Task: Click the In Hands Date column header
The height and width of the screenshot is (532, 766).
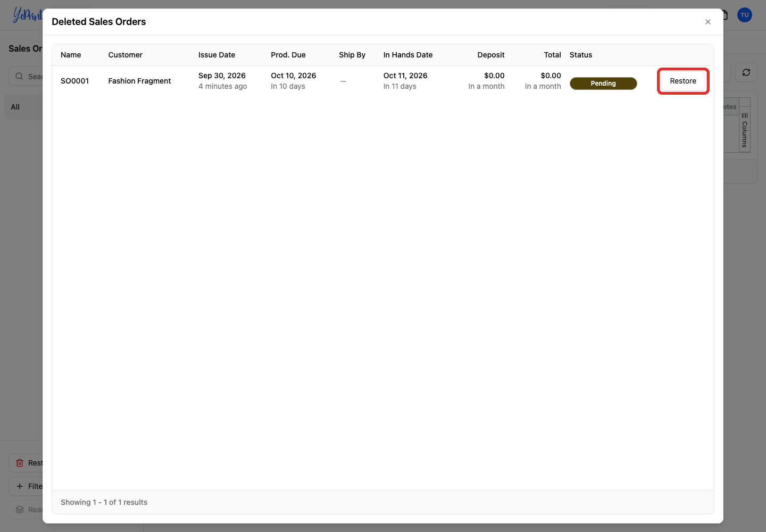Action: [x=408, y=55]
